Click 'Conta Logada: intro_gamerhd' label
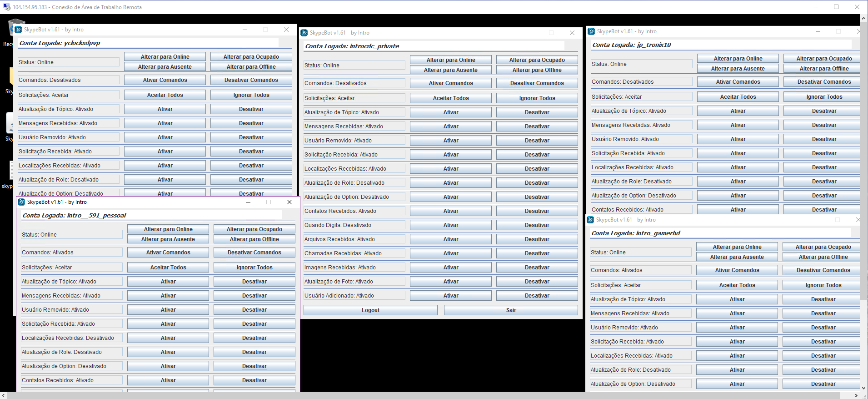 point(636,233)
